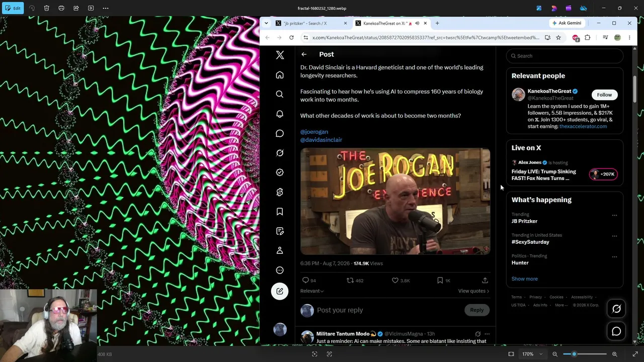
Task: Join the Alex Jones live +207K button
Action: coord(603,174)
